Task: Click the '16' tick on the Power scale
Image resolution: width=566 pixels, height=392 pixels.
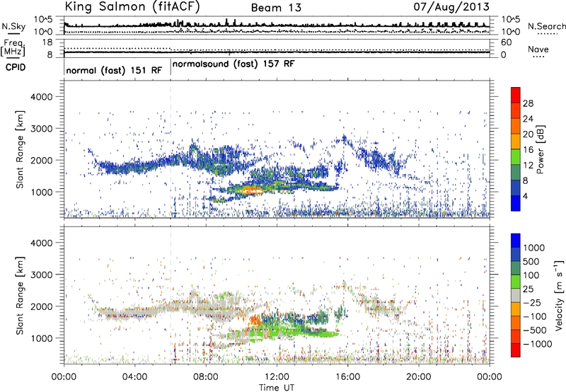Action: (x=528, y=150)
